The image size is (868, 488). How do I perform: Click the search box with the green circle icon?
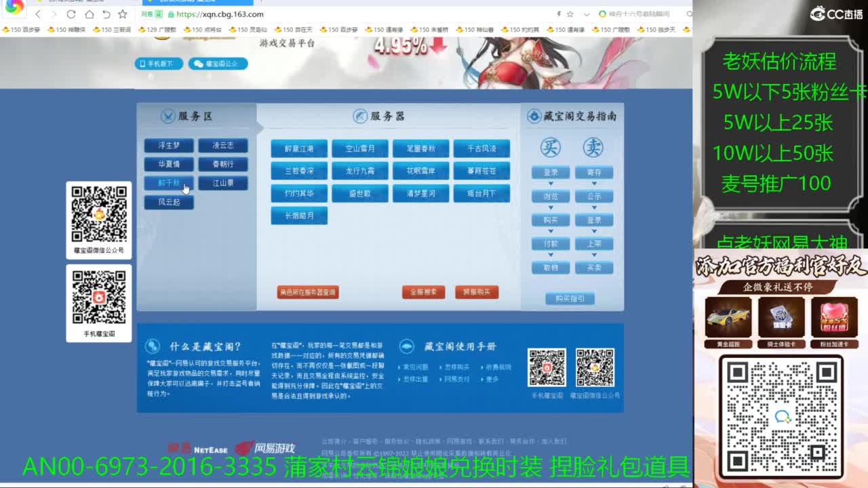coord(641,14)
